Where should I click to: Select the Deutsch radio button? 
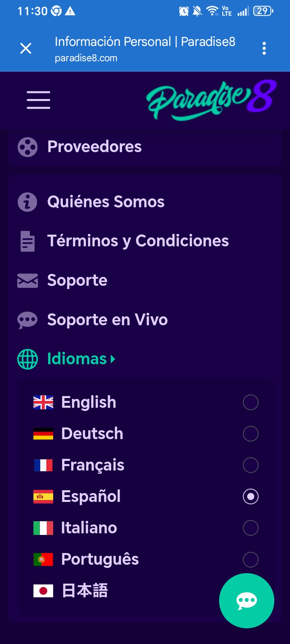pos(251,433)
